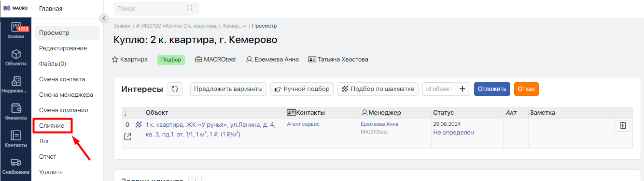Open the Недвижимость sidebar icon

pos(16,84)
